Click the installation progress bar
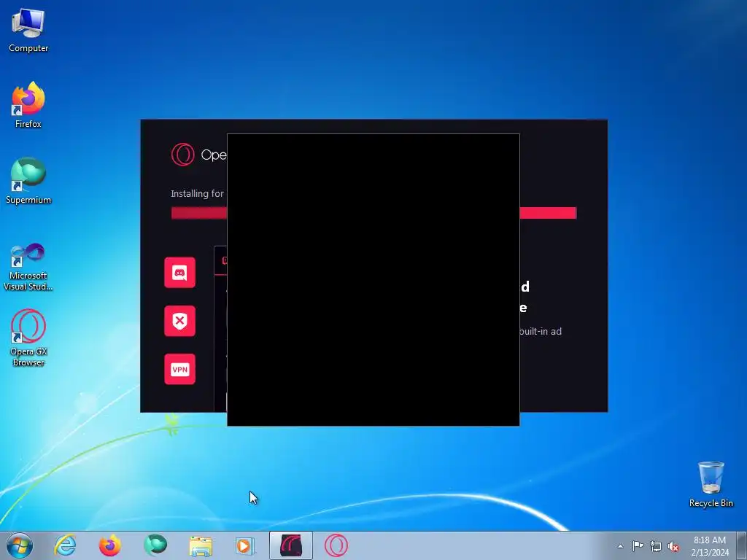Viewport: 747px width, 560px height. tap(373, 213)
